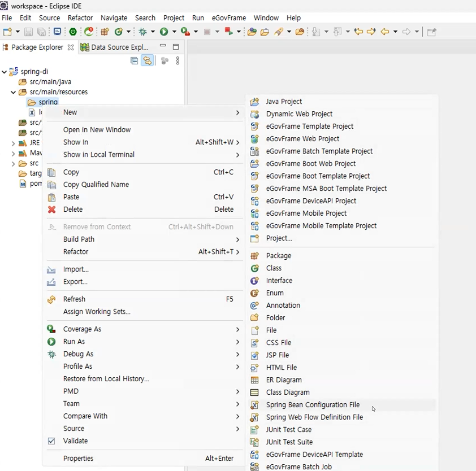Click the Last Edit Location toolbar icon
This screenshot has width=476, height=471.
pyautogui.click(x=358, y=32)
